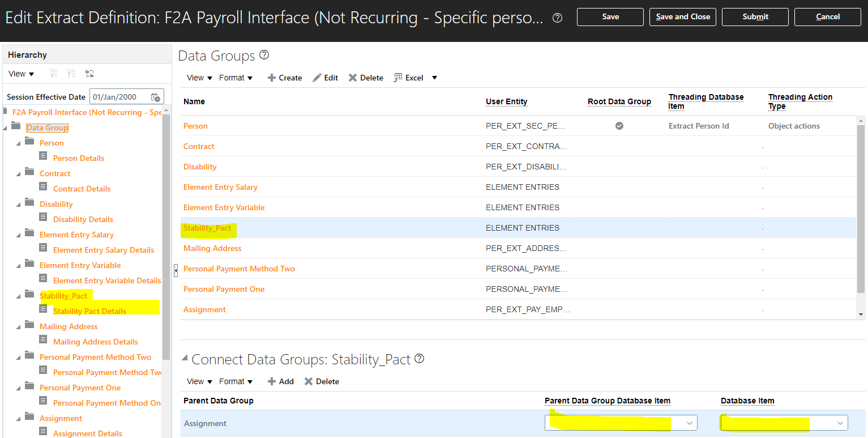Viewport: 868px width, 438px height.
Task: Click the Edit pencil button in Data Groups
Action: [325, 78]
